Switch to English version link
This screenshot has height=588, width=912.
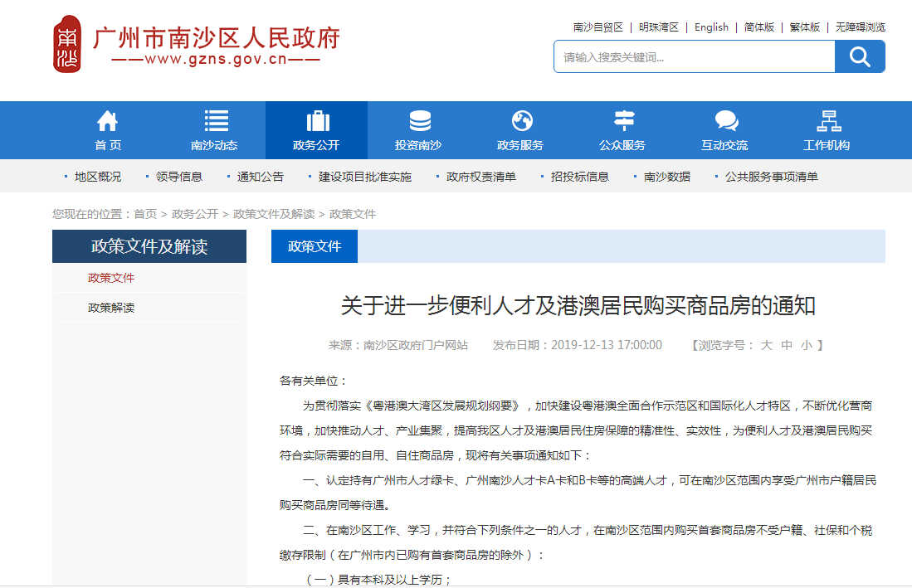pyautogui.click(x=711, y=27)
